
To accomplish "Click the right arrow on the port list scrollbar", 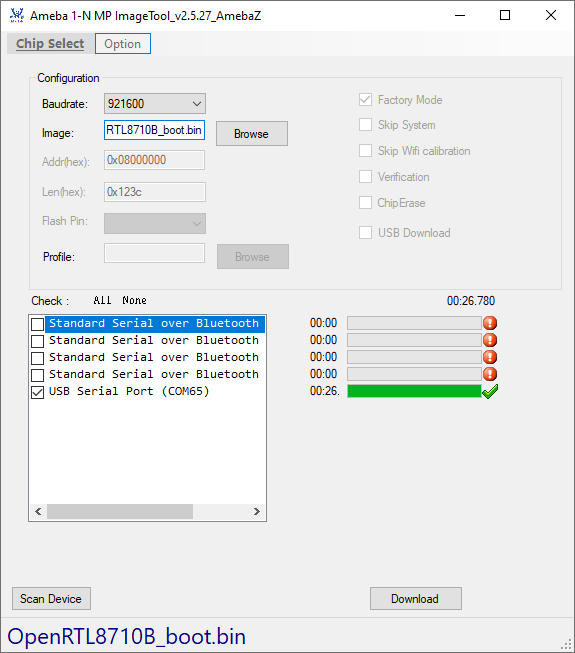I will pyautogui.click(x=256, y=511).
